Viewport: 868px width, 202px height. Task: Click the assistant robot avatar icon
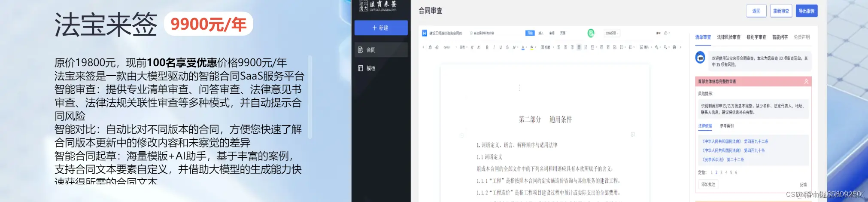pos(700,57)
